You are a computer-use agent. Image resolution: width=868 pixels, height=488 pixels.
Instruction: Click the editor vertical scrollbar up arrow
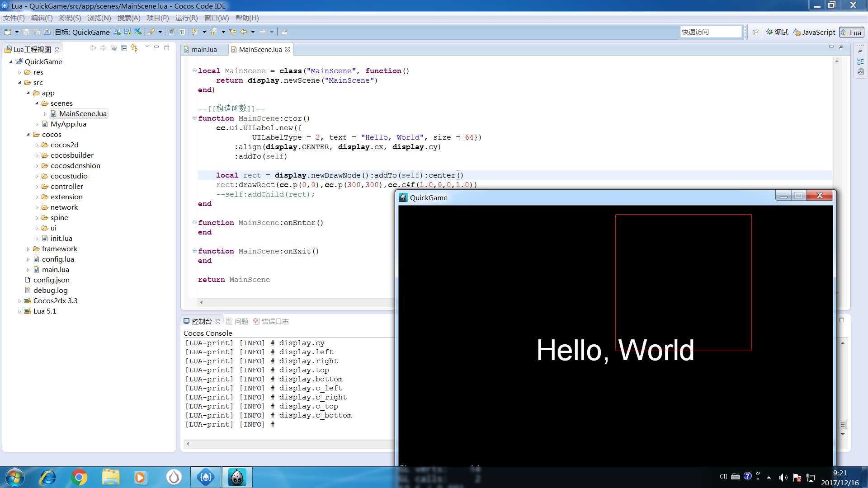tap(837, 61)
